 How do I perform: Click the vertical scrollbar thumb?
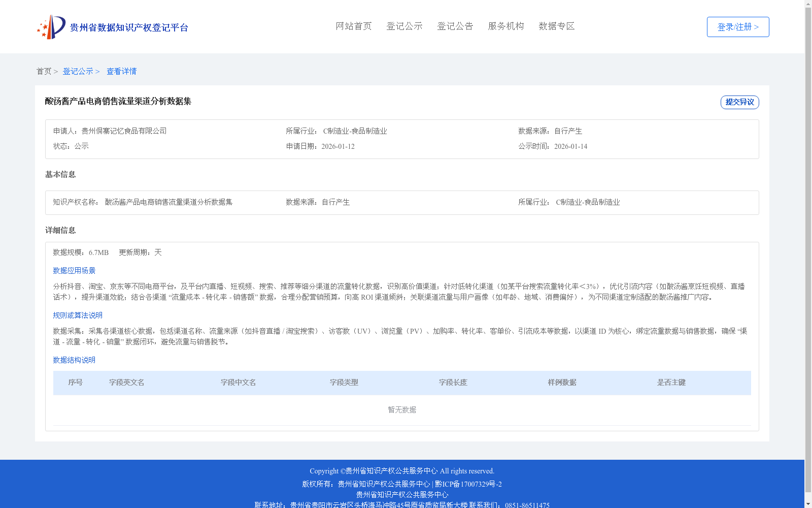(x=808, y=250)
